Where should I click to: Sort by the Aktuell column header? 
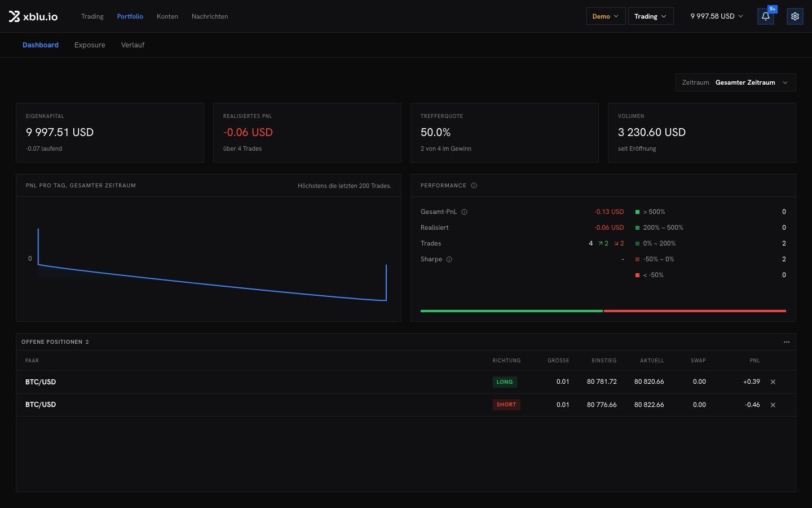pos(652,361)
